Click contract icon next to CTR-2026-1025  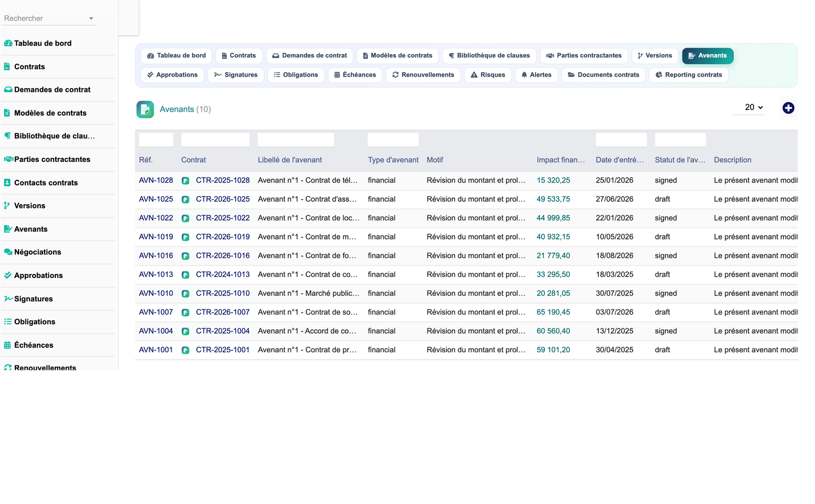186,200
